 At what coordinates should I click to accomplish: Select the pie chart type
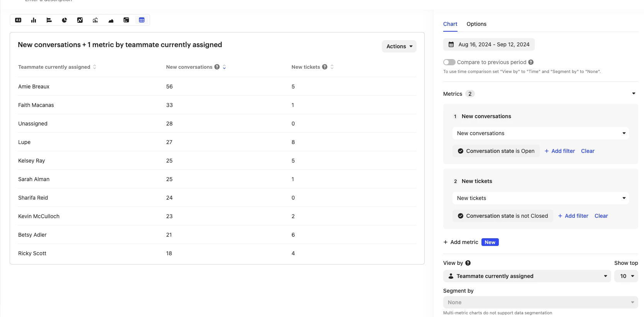64,20
